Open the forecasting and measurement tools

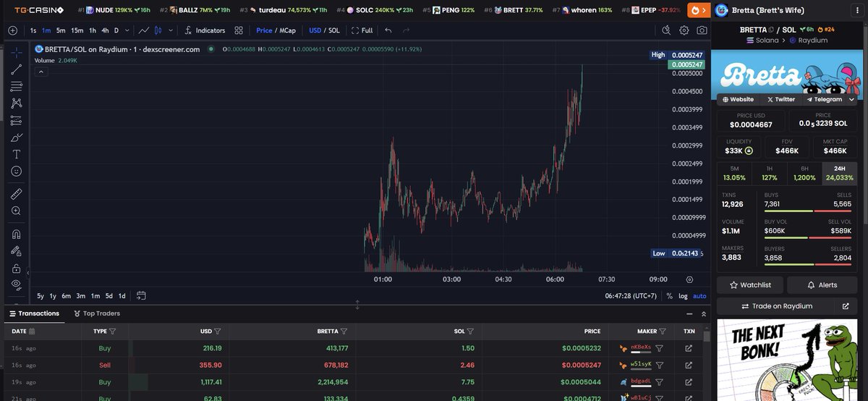point(16,120)
